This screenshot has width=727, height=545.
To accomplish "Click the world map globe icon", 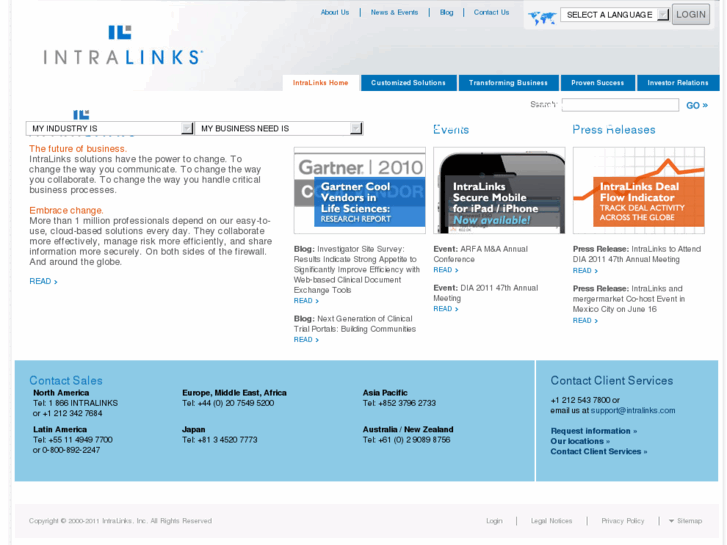I will pyautogui.click(x=542, y=18).
